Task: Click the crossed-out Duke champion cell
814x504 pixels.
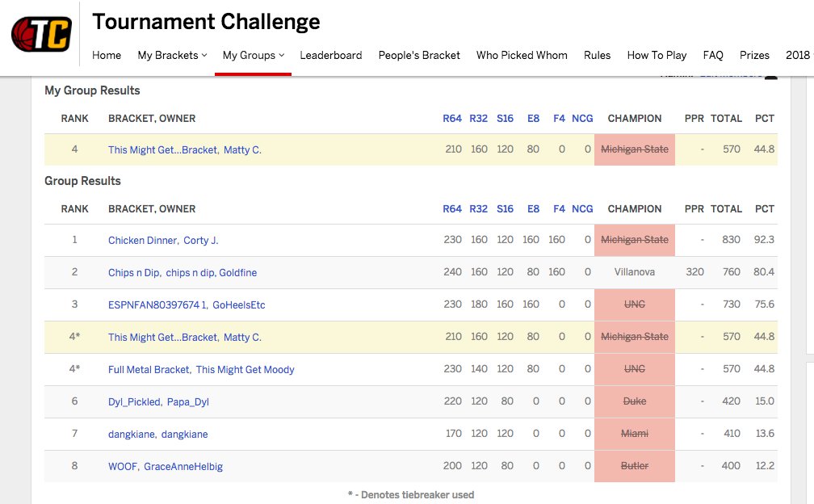Action: (635, 401)
